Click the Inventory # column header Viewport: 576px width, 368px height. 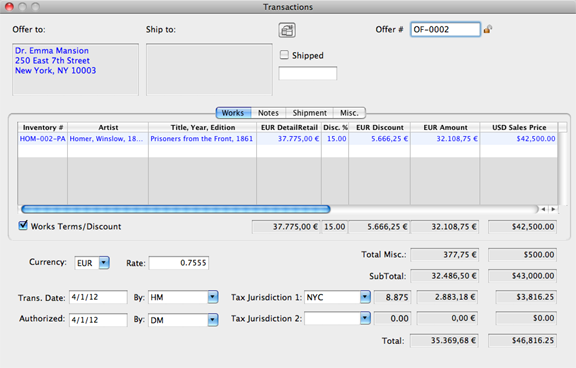coord(43,127)
